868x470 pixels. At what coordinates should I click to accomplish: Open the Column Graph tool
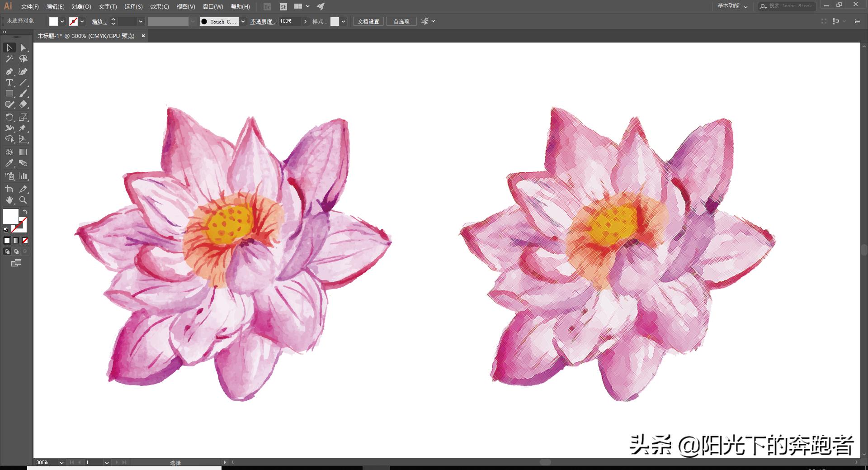24,176
